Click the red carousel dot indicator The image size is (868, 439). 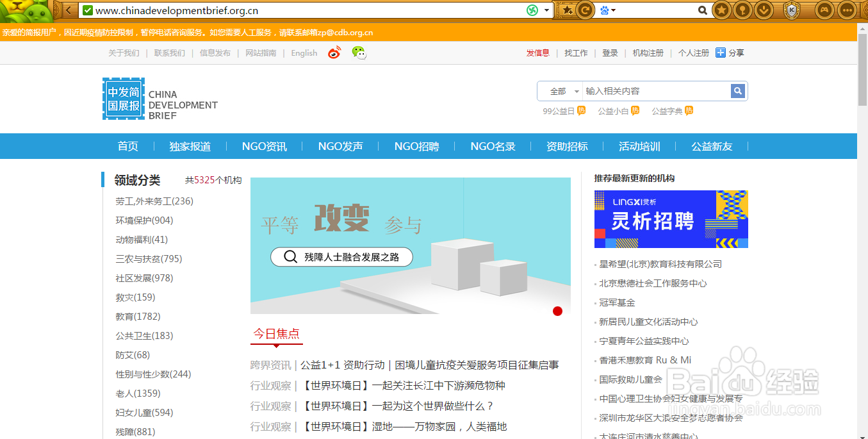click(557, 311)
